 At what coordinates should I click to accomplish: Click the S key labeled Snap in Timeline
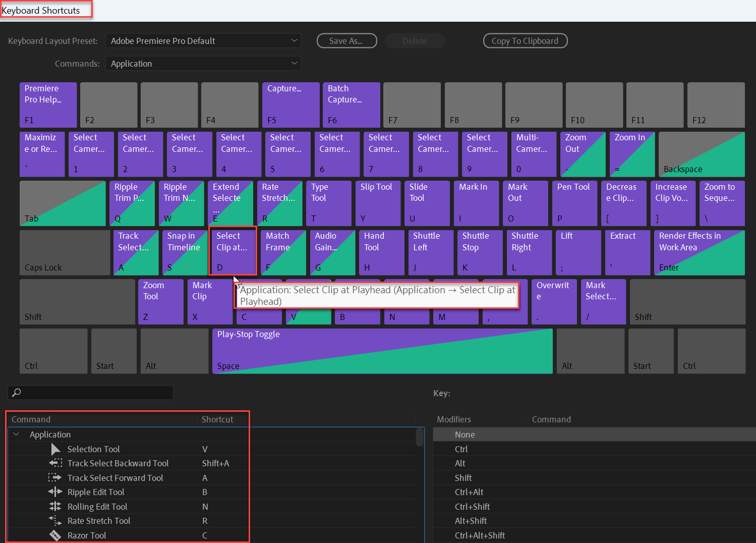185,252
